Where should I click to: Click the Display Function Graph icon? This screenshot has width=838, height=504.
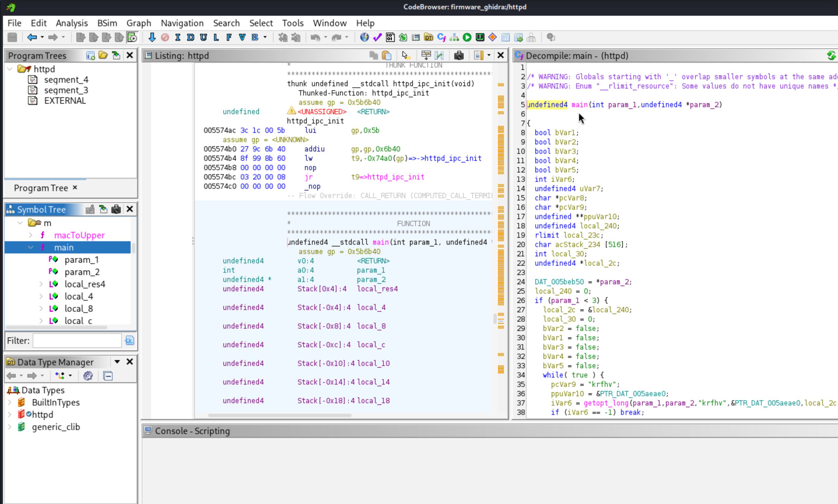[x=454, y=37]
